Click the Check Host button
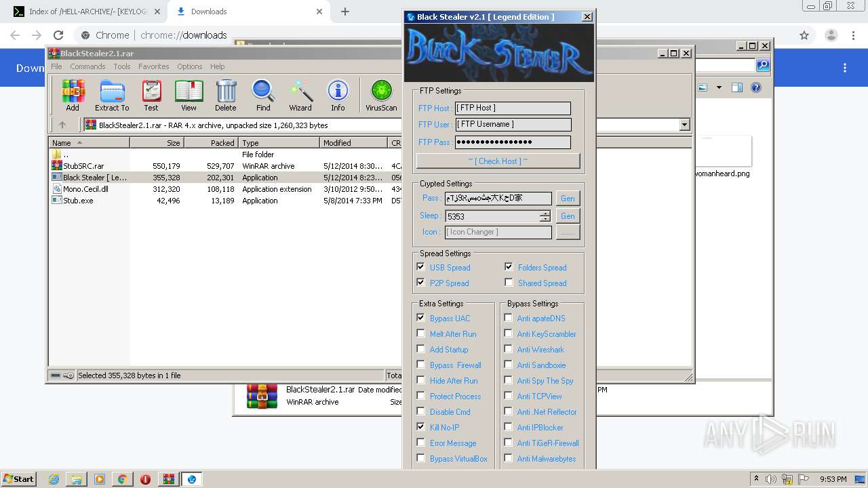The height and width of the screenshot is (488, 868). point(498,161)
